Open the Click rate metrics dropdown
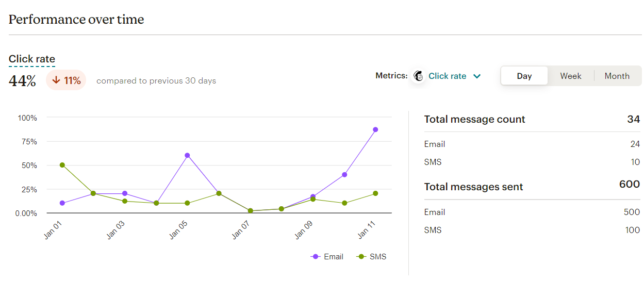This screenshot has height=281, width=644. point(447,76)
